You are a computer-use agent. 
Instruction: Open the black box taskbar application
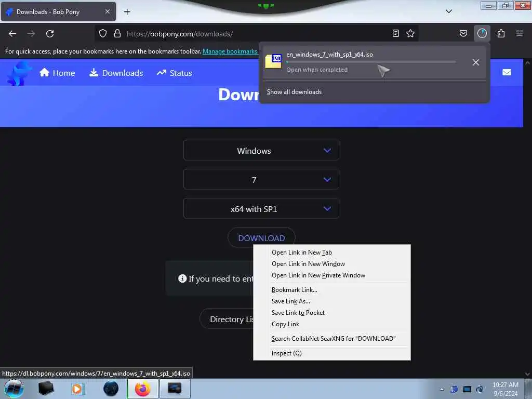(x=46, y=389)
